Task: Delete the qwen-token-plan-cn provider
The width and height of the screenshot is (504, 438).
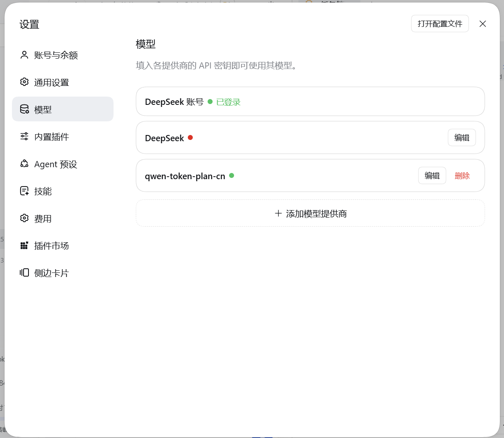Action: click(462, 175)
